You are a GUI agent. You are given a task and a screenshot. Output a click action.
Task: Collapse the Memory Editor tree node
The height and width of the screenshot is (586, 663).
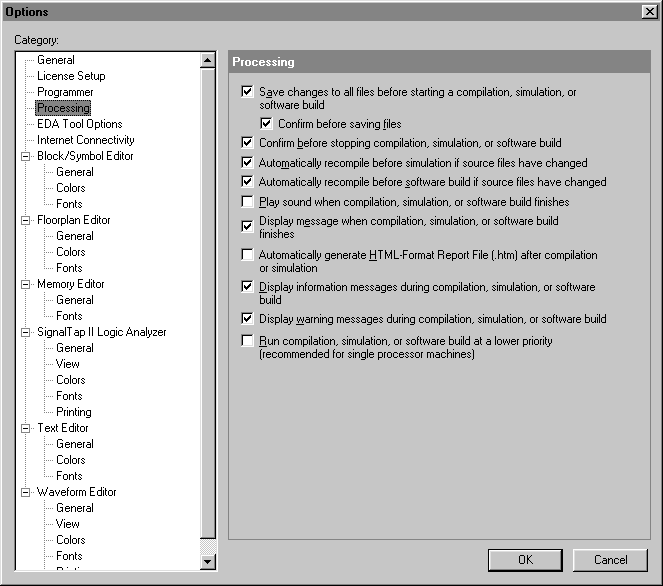click(x=26, y=285)
